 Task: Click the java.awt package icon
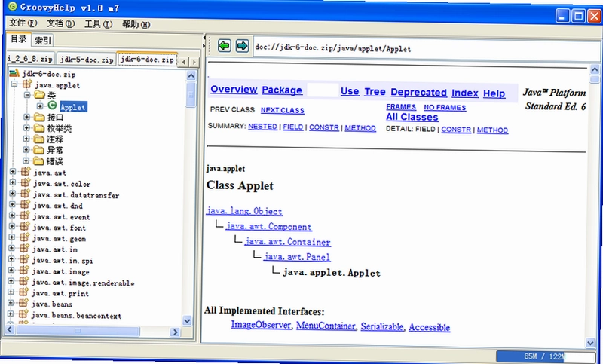coord(26,171)
